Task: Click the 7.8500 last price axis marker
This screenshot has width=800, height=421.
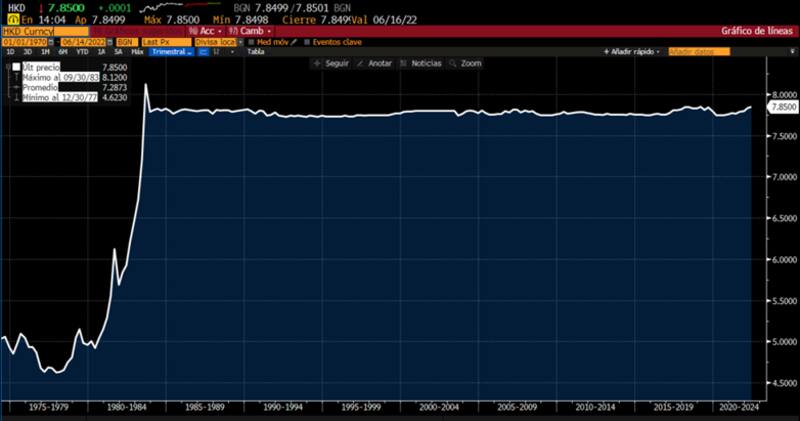Action: point(783,106)
